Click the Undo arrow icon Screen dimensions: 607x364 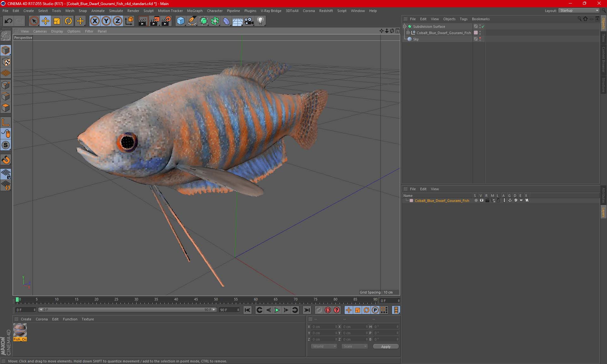pyautogui.click(x=8, y=21)
